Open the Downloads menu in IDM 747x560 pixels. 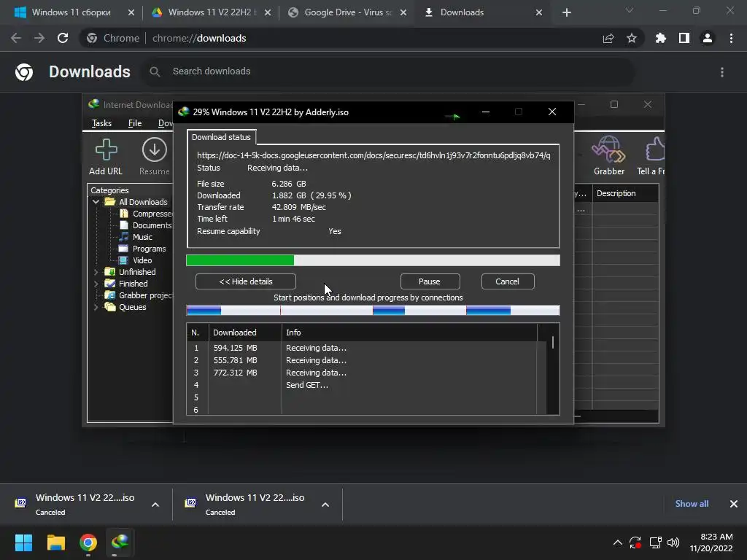(166, 123)
